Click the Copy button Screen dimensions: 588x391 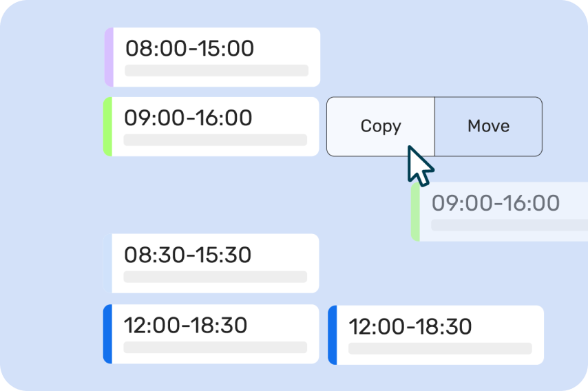click(x=381, y=127)
